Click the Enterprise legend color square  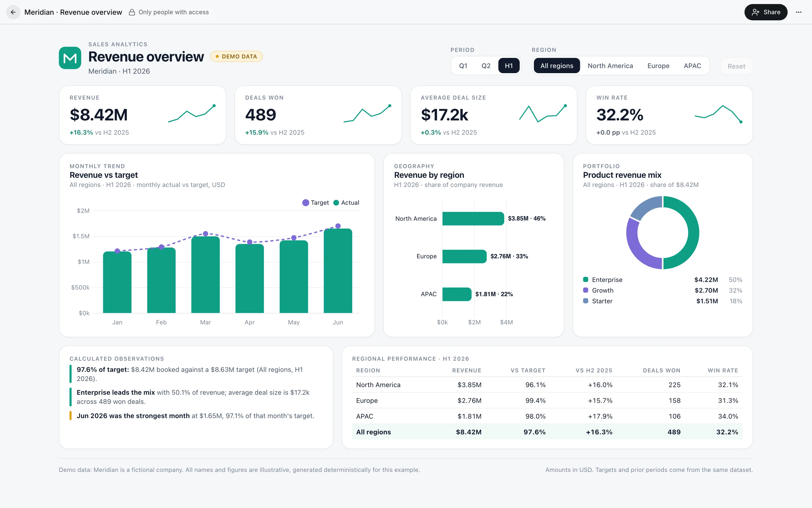(586, 279)
